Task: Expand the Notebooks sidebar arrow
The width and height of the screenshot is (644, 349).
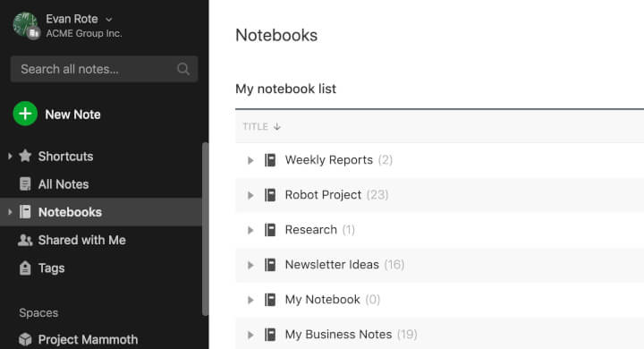Action: pyautogui.click(x=10, y=212)
